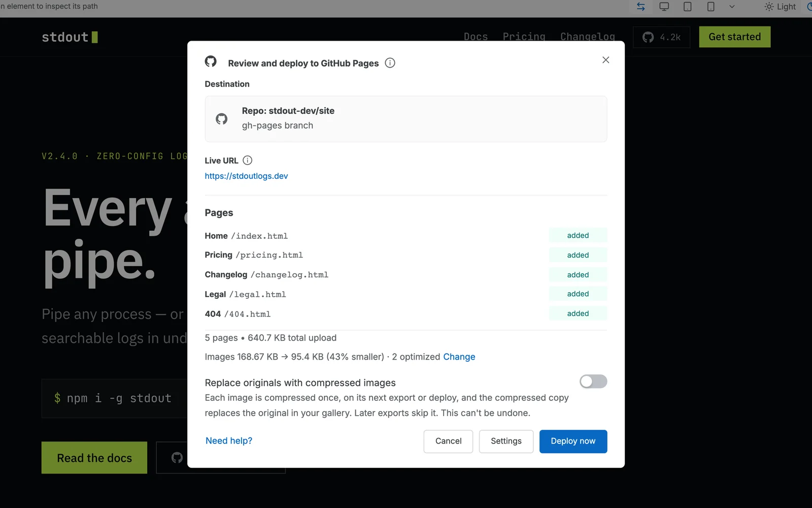
Task: Switch to phone preview in the top toolbar
Action: tap(711, 7)
